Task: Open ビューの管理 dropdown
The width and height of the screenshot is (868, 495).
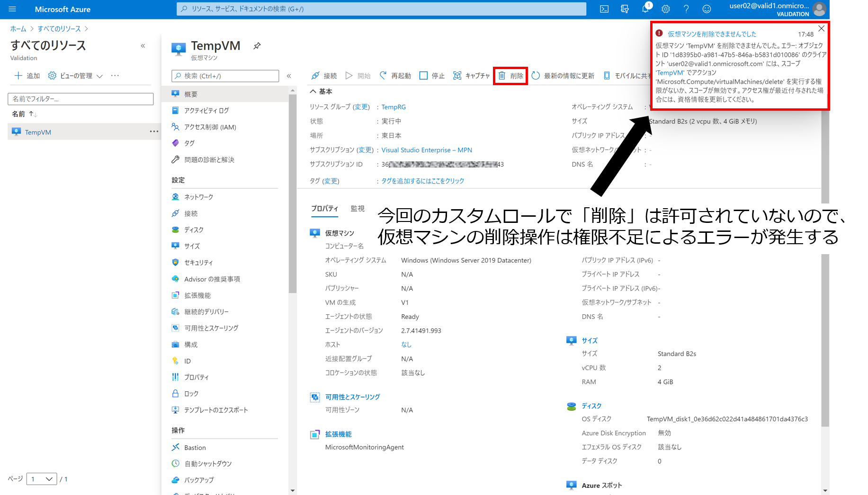Action: 76,76
